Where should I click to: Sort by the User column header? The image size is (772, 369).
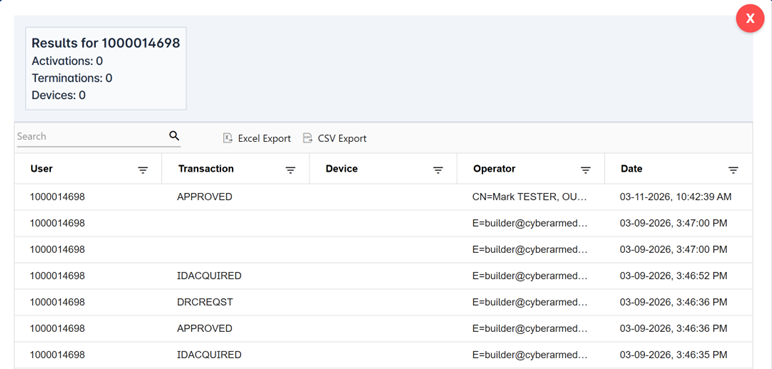[41, 168]
